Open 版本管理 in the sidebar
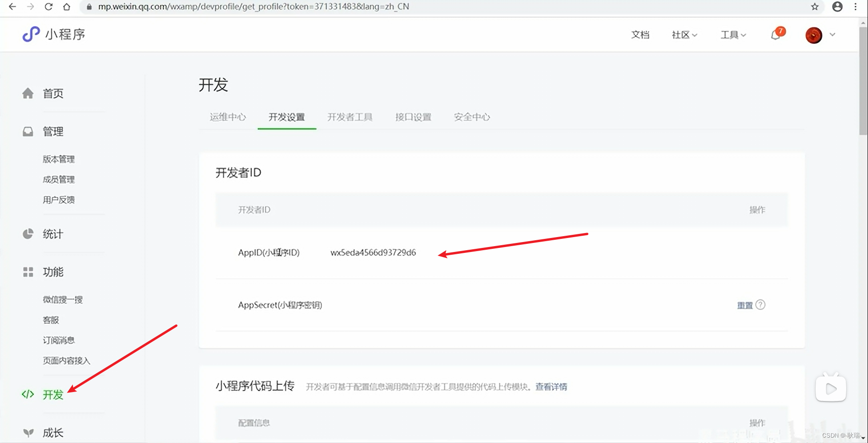Screen dimensions: 868x443 tap(59, 159)
